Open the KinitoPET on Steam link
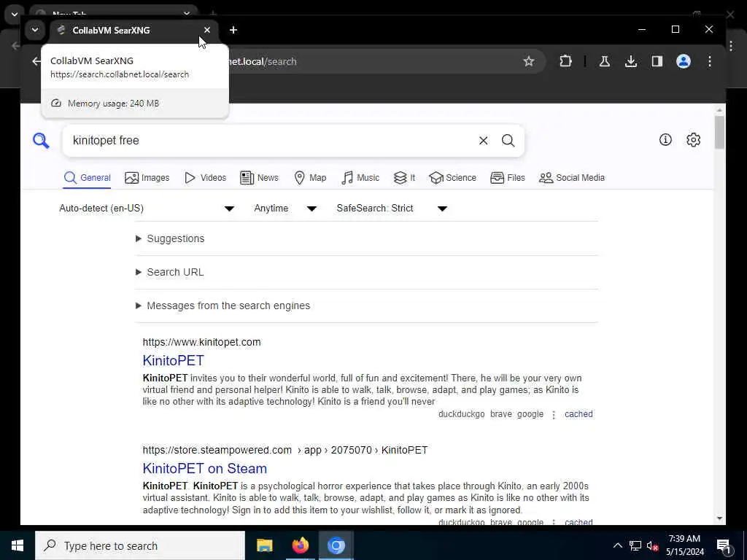747x560 pixels. pyautogui.click(x=205, y=469)
